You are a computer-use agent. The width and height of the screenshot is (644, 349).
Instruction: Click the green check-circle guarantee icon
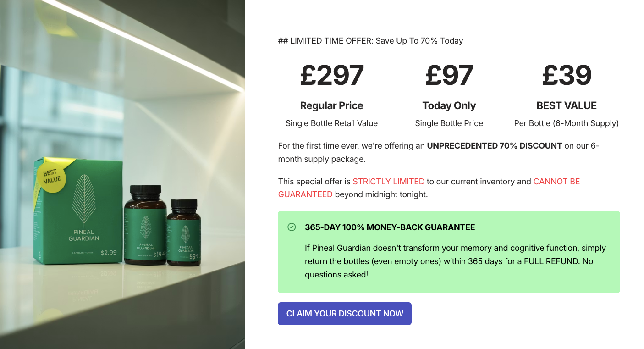(292, 227)
